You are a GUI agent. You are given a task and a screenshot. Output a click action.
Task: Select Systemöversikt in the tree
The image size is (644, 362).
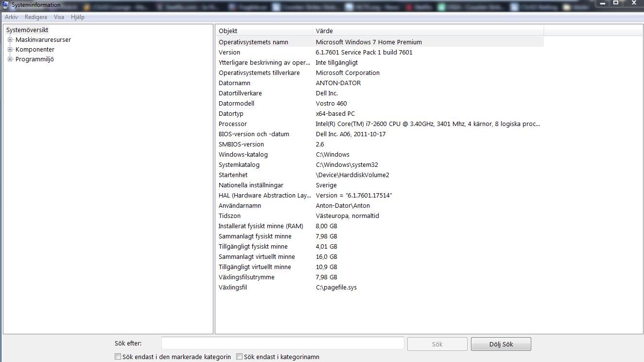[27, 30]
